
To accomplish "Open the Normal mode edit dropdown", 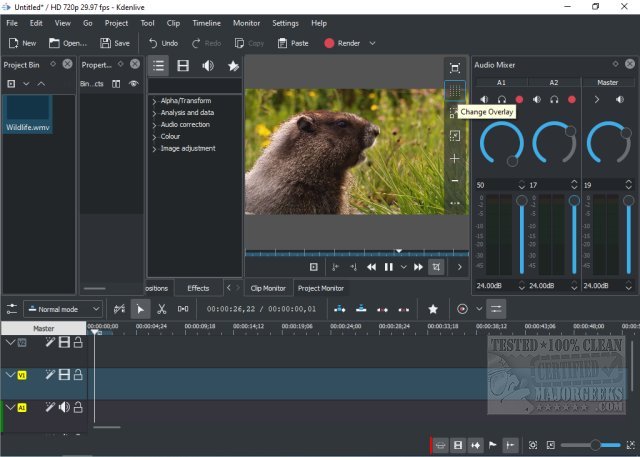I will tap(63, 309).
